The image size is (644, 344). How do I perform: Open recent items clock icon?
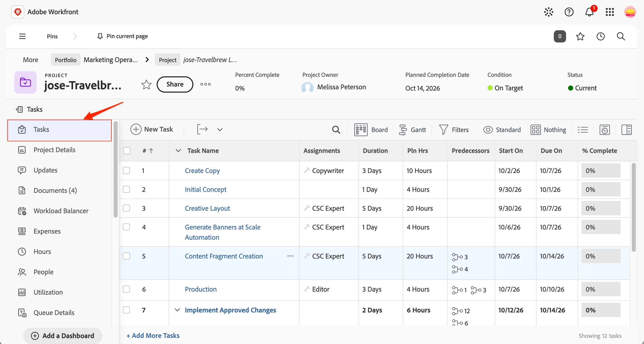[x=601, y=36]
